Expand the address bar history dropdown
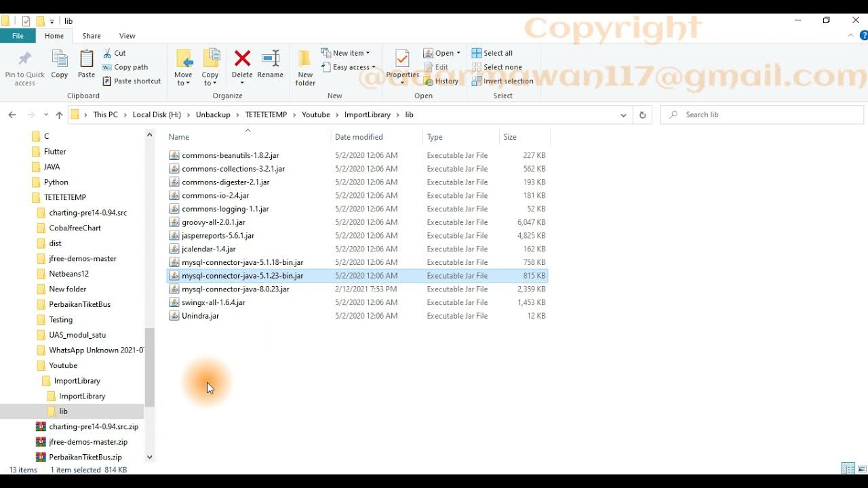This screenshot has width=868, height=488. coord(623,115)
